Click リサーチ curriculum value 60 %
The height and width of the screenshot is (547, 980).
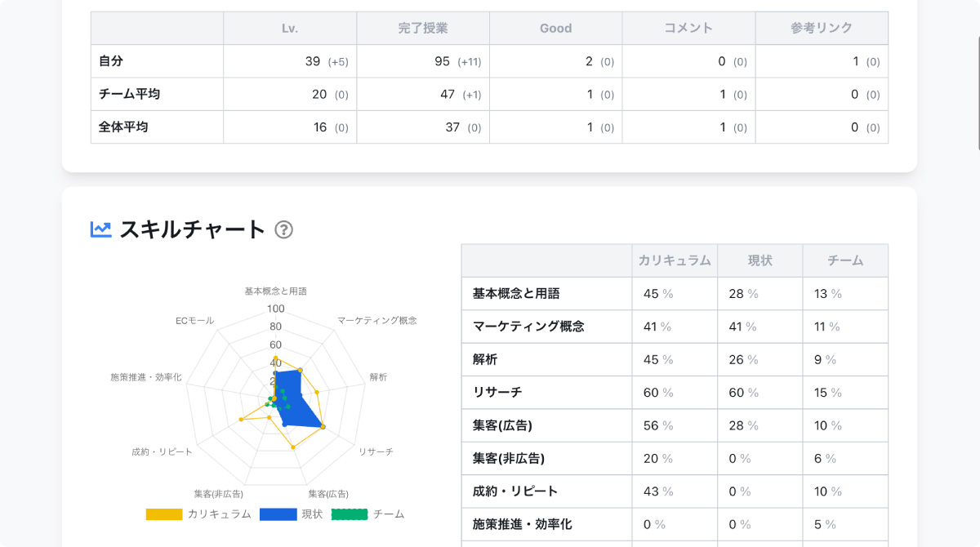[x=658, y=393]
